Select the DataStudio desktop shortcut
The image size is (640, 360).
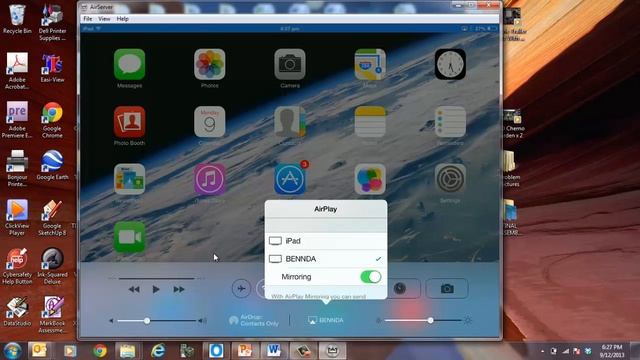point(17,311)
